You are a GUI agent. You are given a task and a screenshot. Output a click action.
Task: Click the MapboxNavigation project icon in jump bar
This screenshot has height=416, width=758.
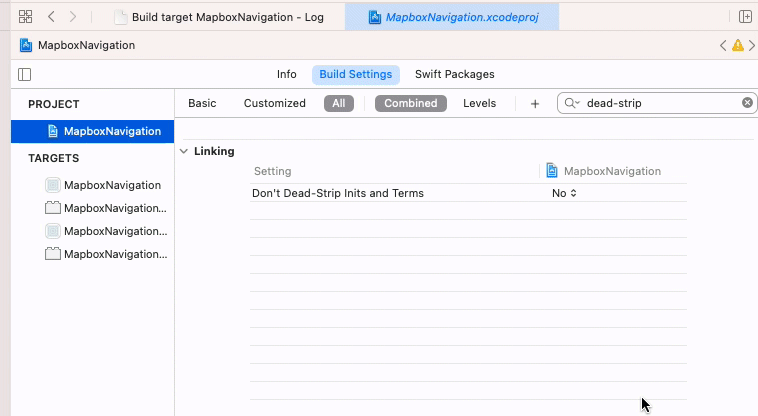tap(26, 45)
